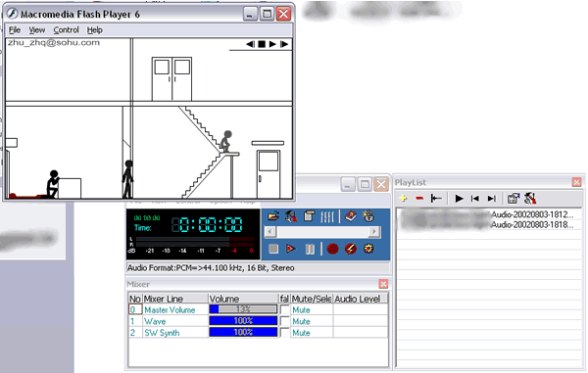Open the gear settings icon beside the record buttons

pos(368,249)
